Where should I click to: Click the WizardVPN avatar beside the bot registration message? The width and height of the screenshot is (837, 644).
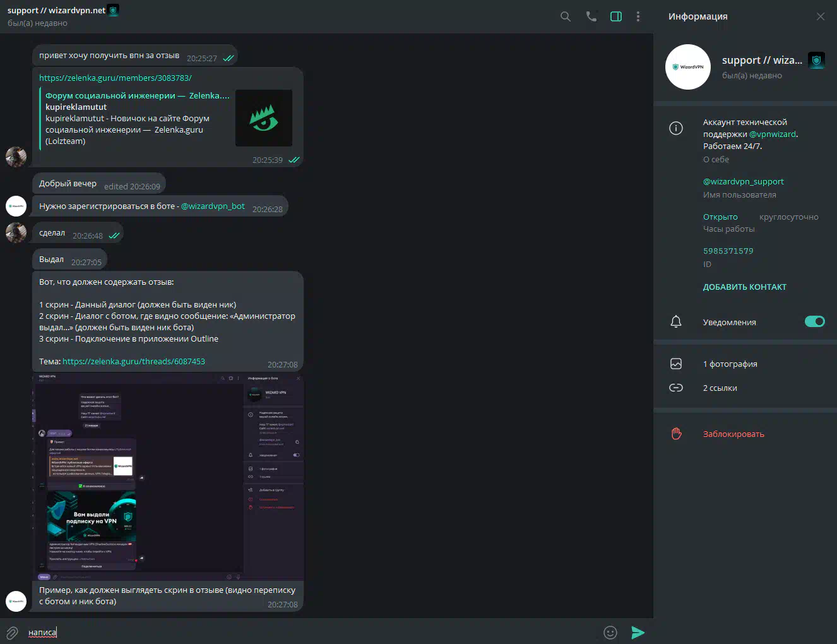point(16,206)
